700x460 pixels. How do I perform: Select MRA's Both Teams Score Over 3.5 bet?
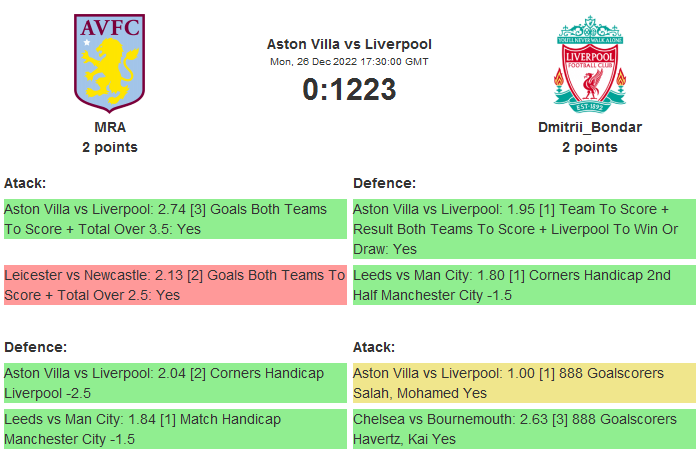tap(174, 219)
